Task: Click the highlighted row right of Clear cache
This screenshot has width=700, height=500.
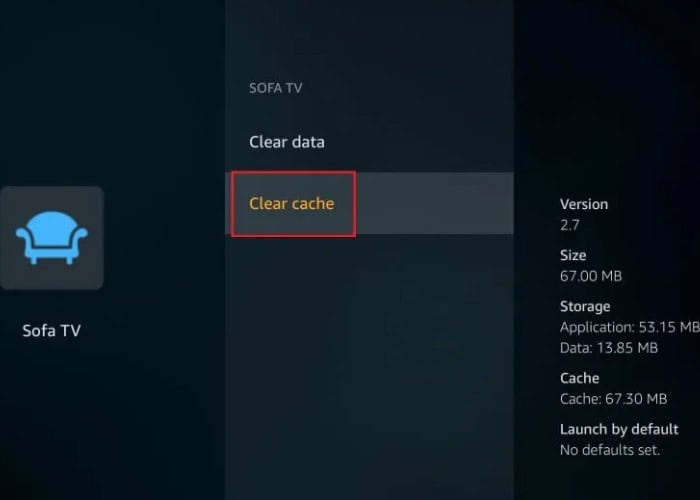Action: [435, 204]
